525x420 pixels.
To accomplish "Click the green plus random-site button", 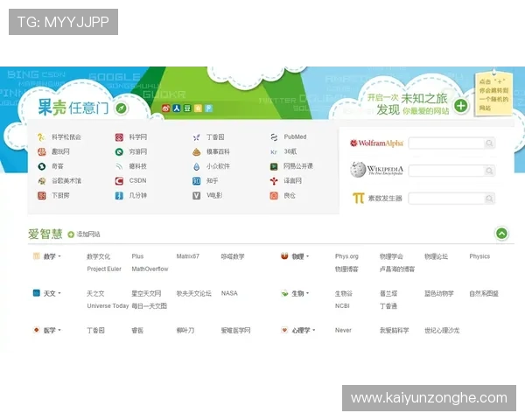I will click(x=461, y=106).
